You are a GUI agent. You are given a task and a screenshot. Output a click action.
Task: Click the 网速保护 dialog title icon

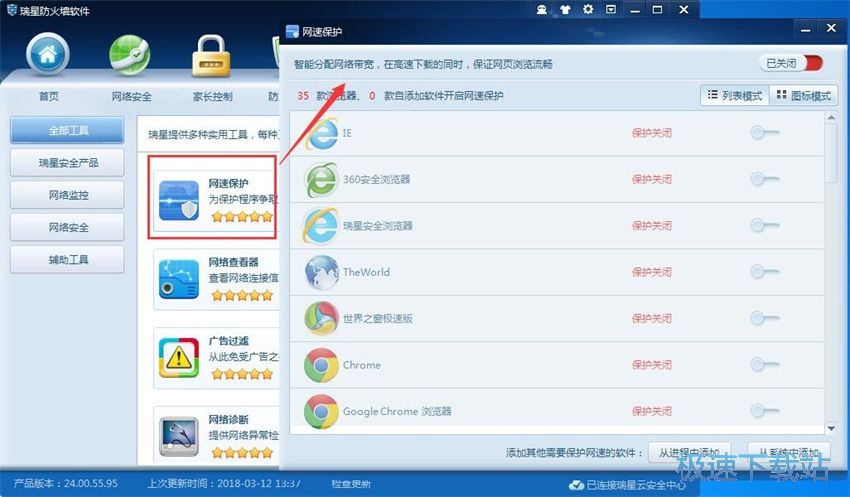[x=292, y=31]
